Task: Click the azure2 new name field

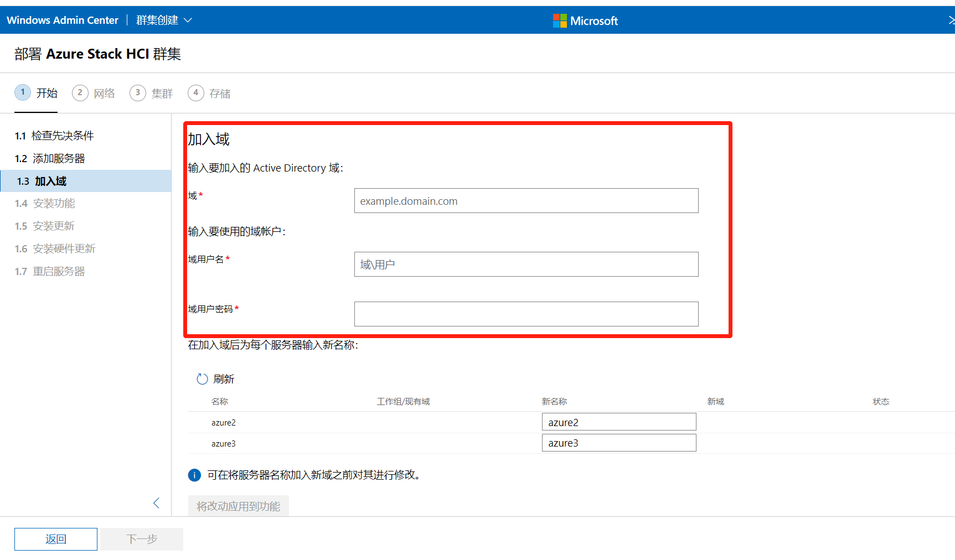Action: click(x=618, y=421)
